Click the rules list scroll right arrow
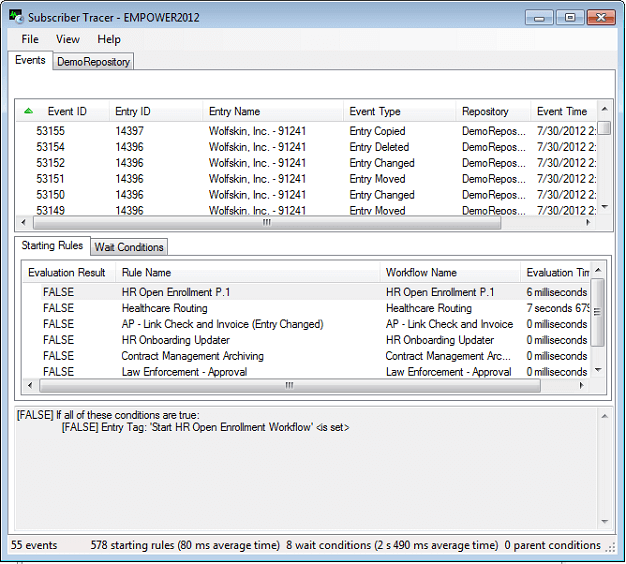 click(x=582, y=385)
